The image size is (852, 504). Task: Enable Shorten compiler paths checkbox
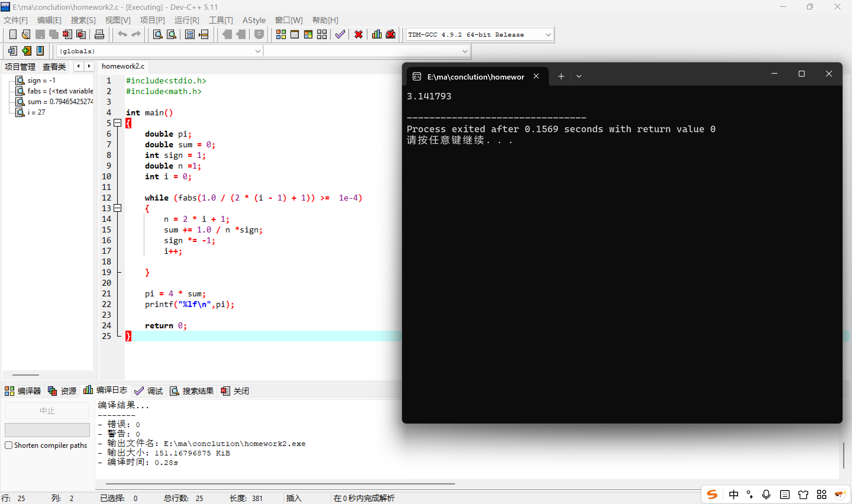(9, 445)
